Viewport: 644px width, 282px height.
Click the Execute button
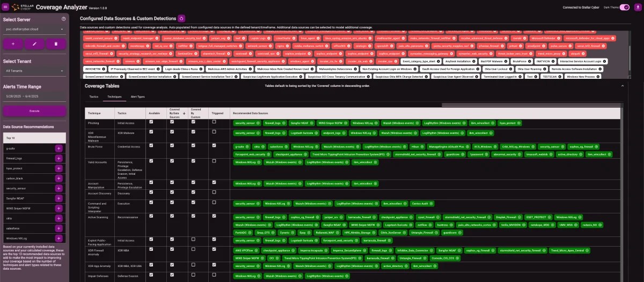coord(34,110)
